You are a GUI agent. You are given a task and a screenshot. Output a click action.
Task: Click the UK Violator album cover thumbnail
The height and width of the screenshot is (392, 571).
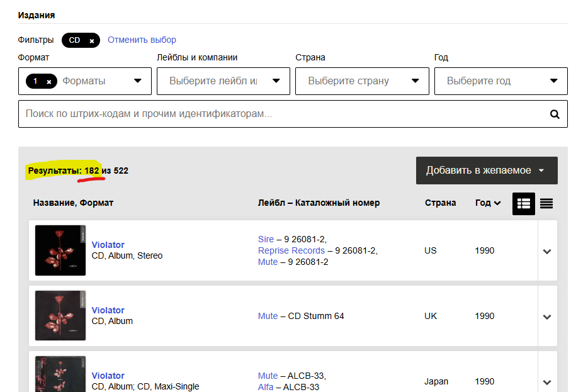[x=60, y=316]
